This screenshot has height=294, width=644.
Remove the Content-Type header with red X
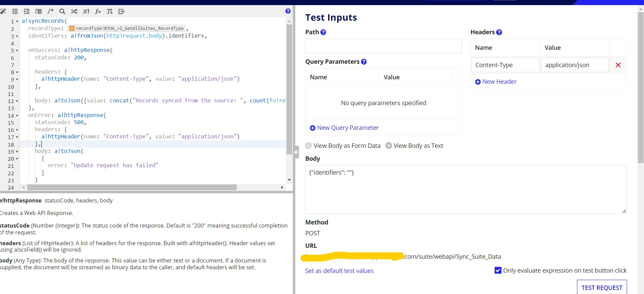click(x=618, y=65)
